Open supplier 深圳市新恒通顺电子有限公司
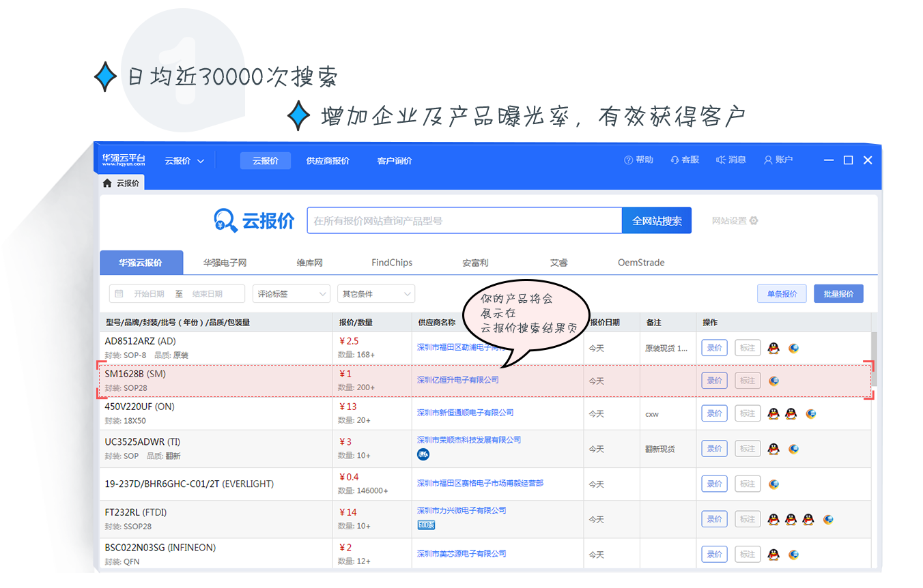923x588 pixels. click(x=466, y=413)
